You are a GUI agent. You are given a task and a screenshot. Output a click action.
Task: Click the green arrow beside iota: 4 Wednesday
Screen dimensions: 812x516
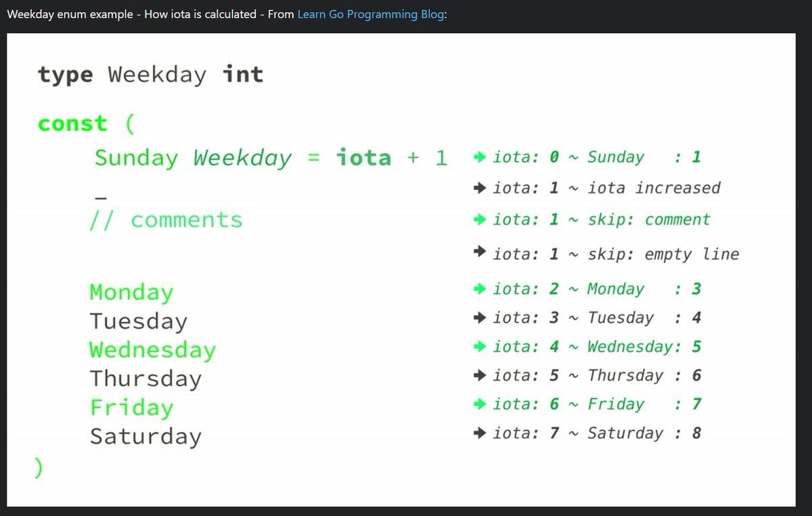point(480,347)
